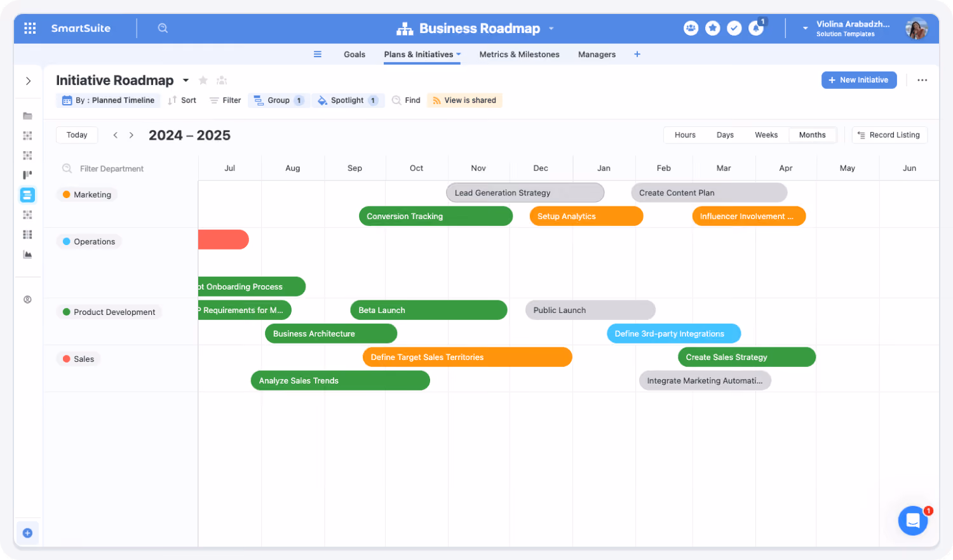
Task: Click the share people icon beside title
Action: (x=222, y=80)
